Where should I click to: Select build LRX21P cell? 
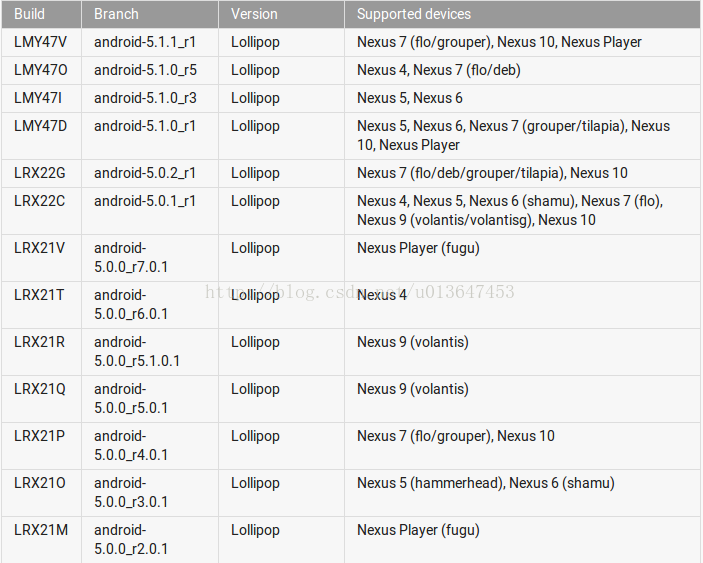[41, 446]
